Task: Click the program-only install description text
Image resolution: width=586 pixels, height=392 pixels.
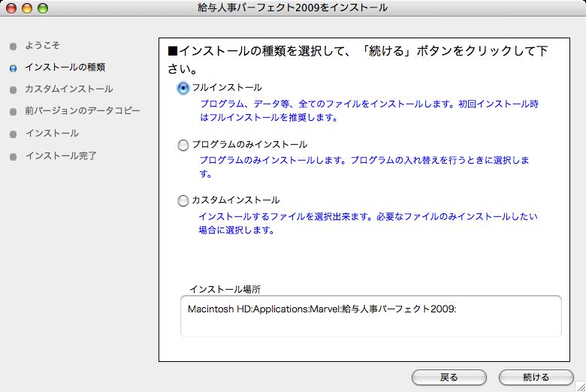Action: pos(364,167)
